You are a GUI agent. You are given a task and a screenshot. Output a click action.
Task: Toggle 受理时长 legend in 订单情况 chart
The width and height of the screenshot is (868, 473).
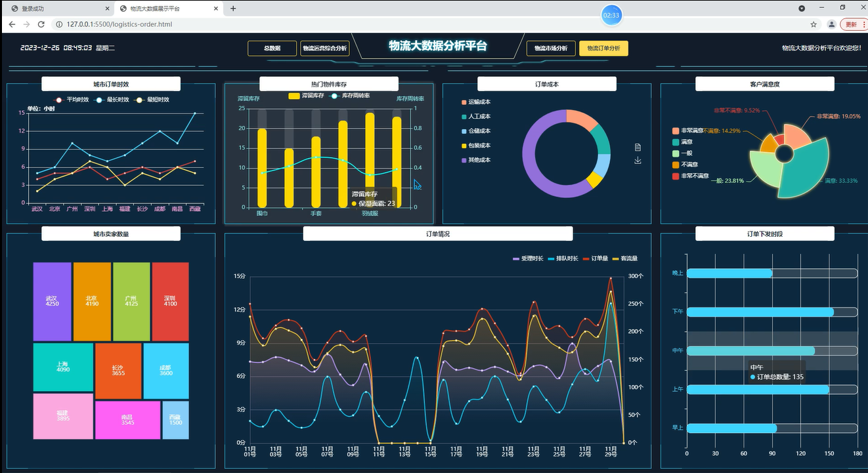coord(528,259)
